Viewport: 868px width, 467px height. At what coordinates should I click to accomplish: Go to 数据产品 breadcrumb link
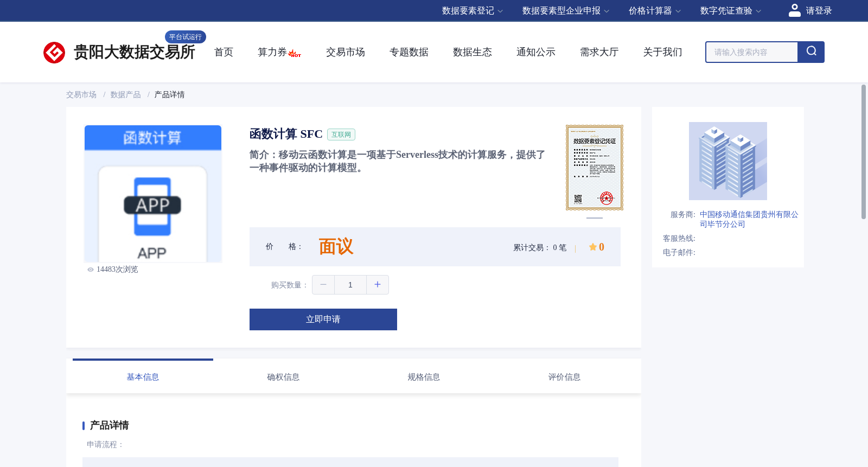pos(126,95)
